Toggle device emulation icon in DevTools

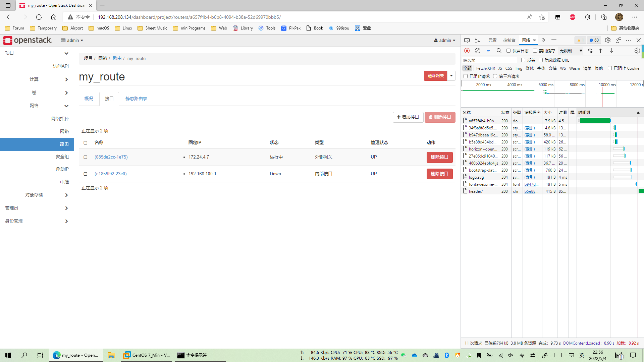478,40
